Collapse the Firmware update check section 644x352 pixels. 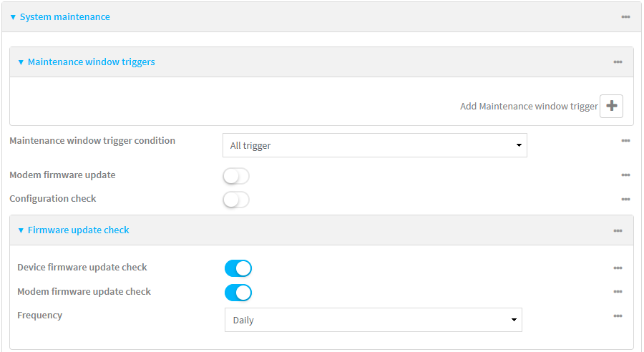(78, 230)
